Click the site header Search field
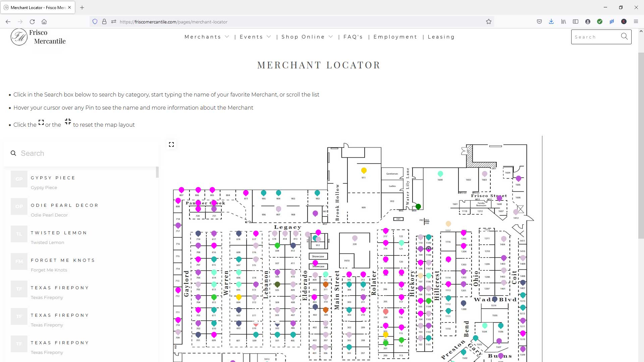The width and height of the screenshot is (644, 362). pyautogui.click(x=595, y=37)
